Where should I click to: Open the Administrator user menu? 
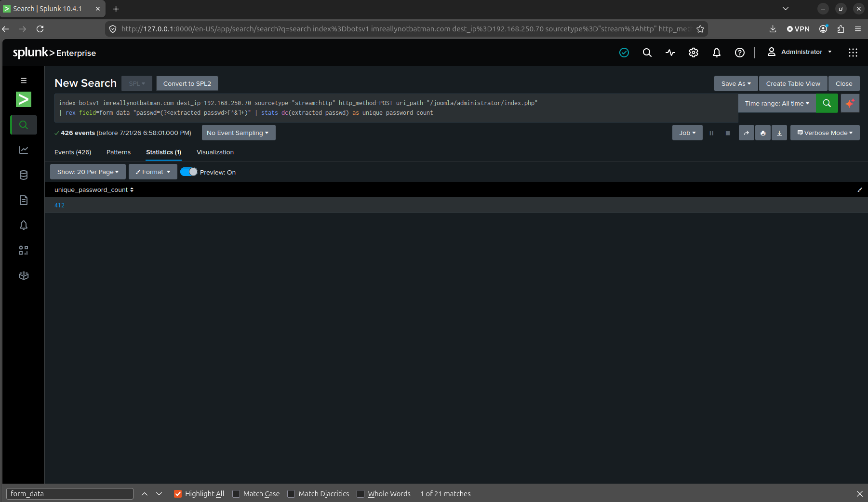click(800, 52)
